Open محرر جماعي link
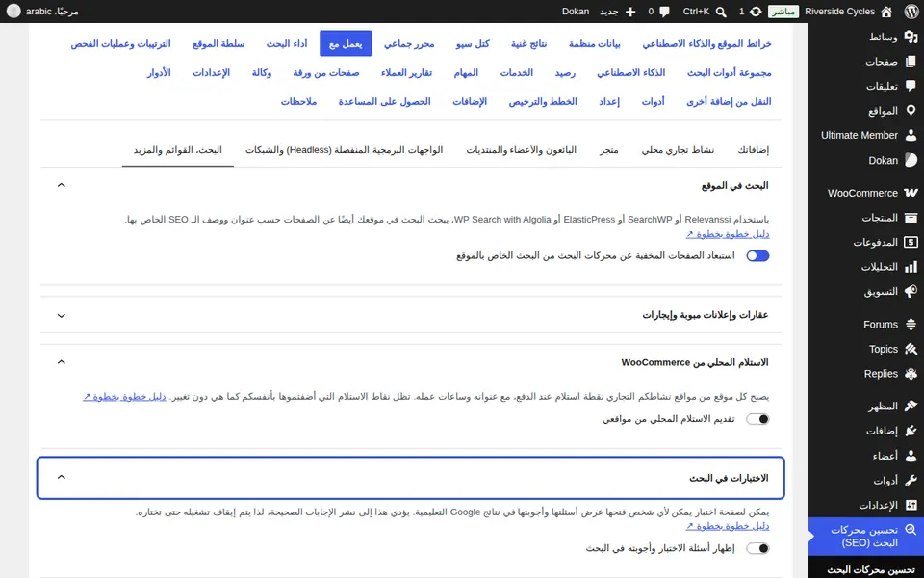The image size is (924, 578). (x=409, y=43)
